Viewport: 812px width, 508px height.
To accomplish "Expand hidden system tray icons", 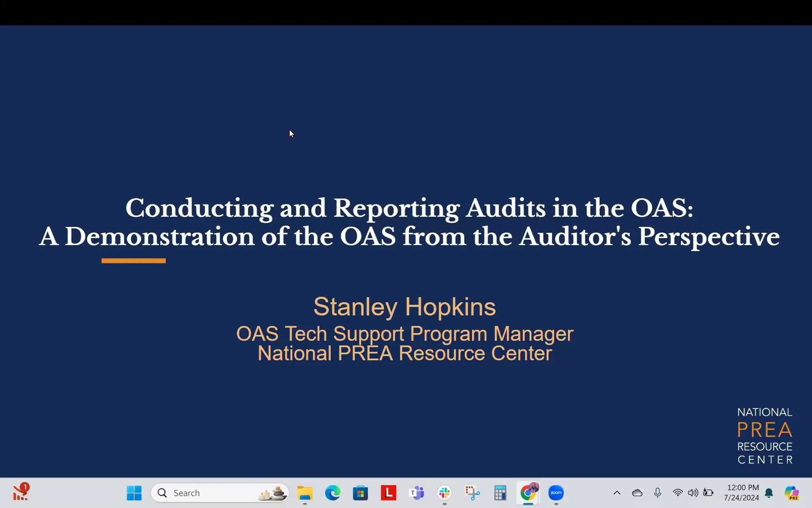I will [617, 492].
